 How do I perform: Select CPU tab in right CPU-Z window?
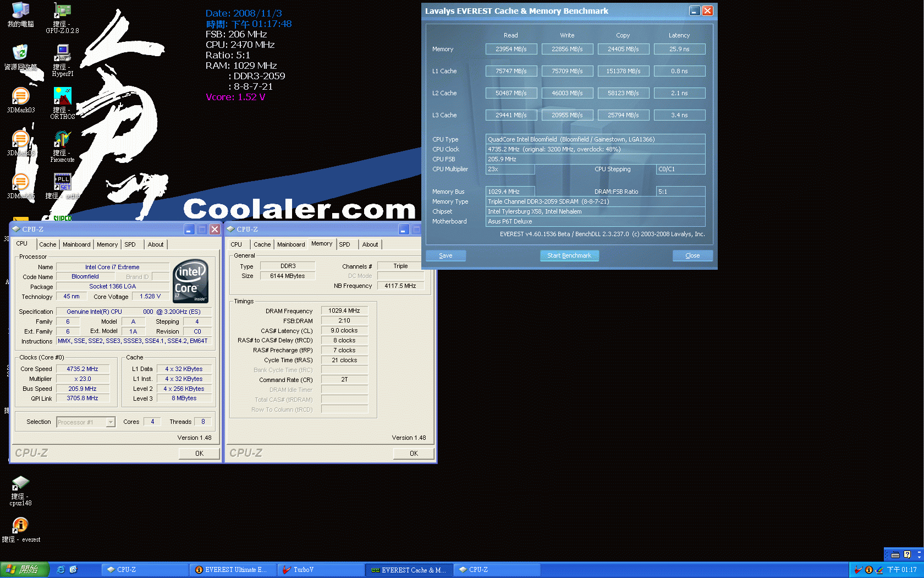click(x=237, y=244)
